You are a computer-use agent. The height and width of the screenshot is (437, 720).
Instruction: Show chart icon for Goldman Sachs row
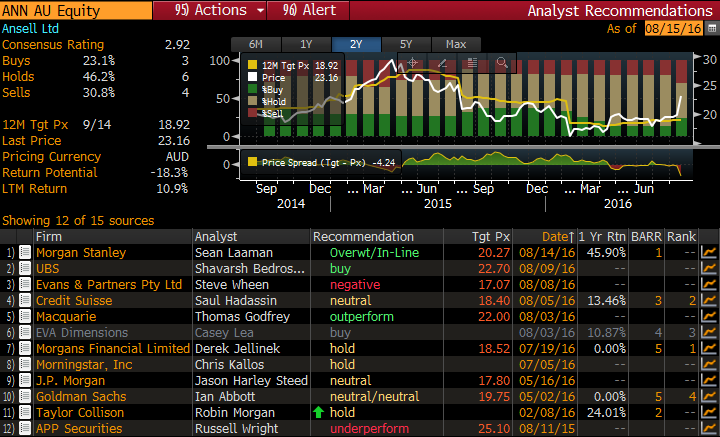(x=709, y=397)
